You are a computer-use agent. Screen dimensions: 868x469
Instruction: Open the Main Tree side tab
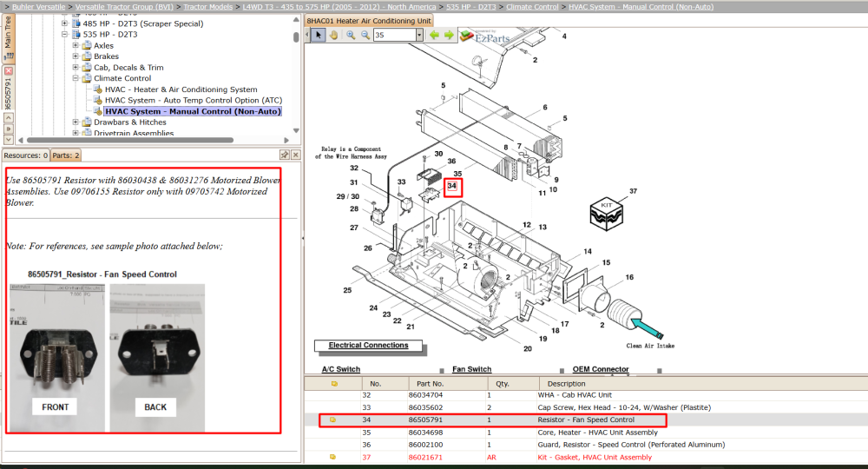pyautogui.click(x=9, y=37)
